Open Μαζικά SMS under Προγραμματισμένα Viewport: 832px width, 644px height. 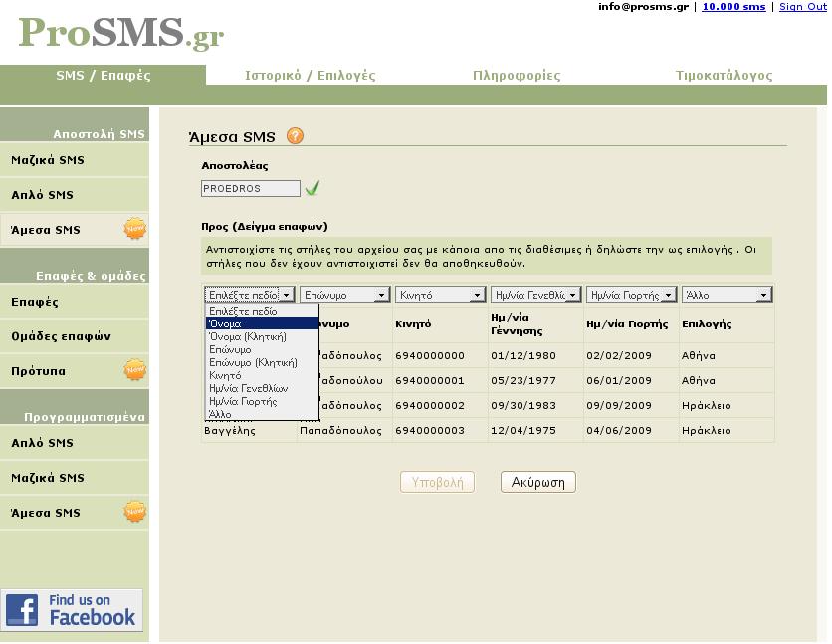75,478
